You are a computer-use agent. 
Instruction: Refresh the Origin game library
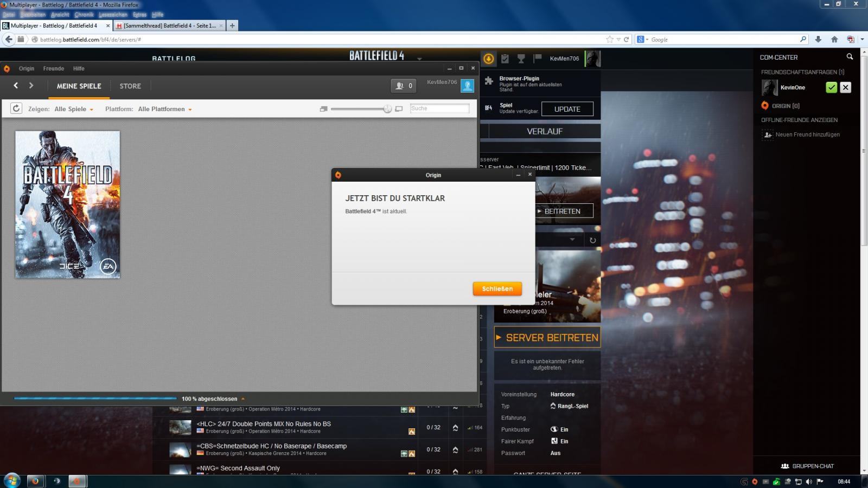coord(16,108)
